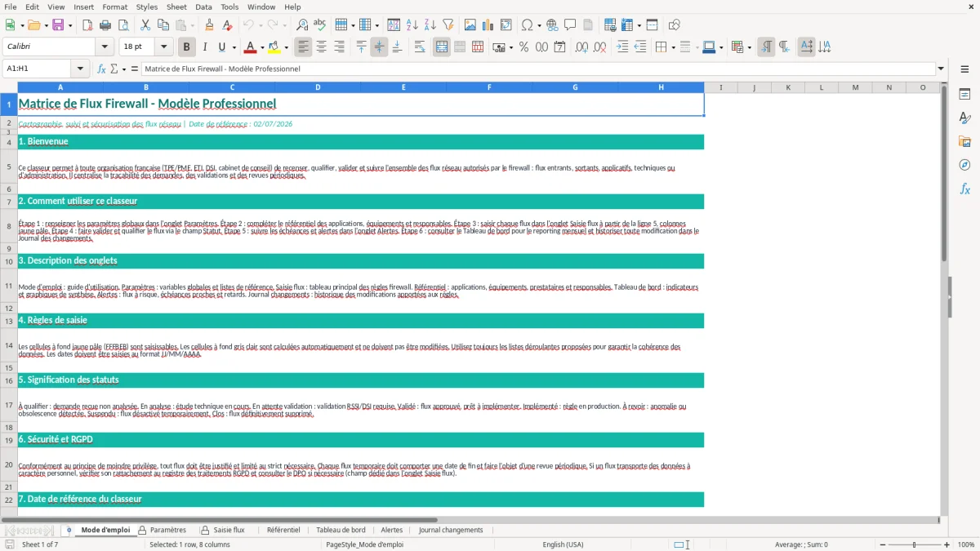Open background color dropdown arrow
Viewport: 980px width, 551px height.
tap(287, 47)
